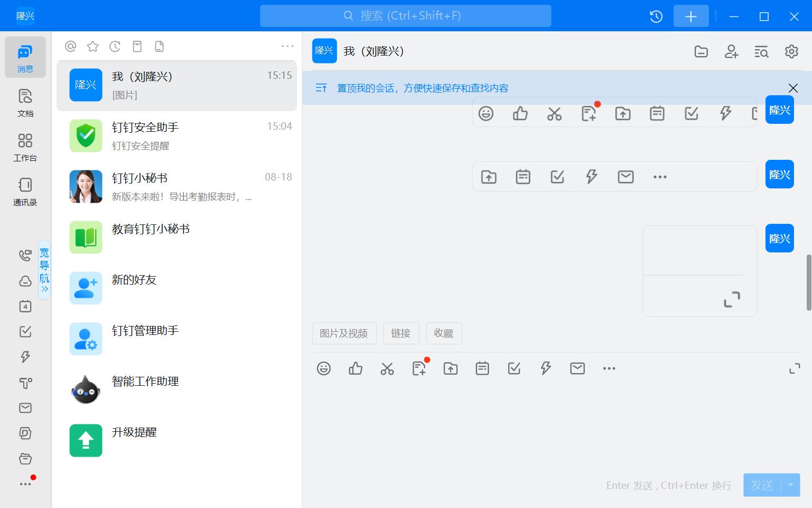Viewport: 812px width, 508px height.
Task: Search chat history icon in header
Action: (761, 51)
